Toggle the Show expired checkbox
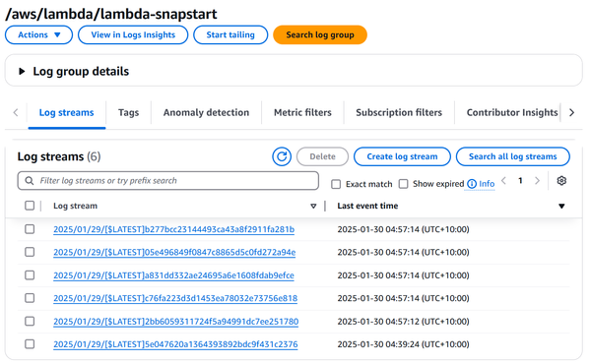 403,184
